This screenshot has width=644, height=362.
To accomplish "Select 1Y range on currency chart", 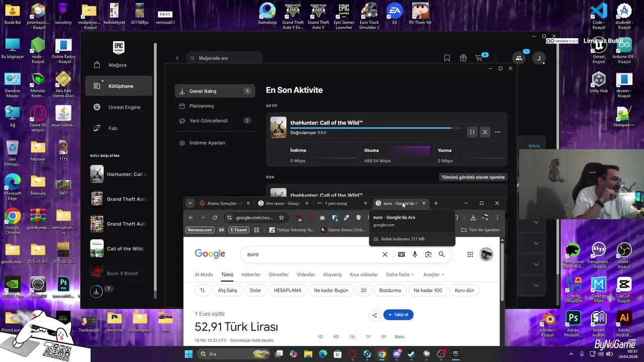I will point(368,337).
